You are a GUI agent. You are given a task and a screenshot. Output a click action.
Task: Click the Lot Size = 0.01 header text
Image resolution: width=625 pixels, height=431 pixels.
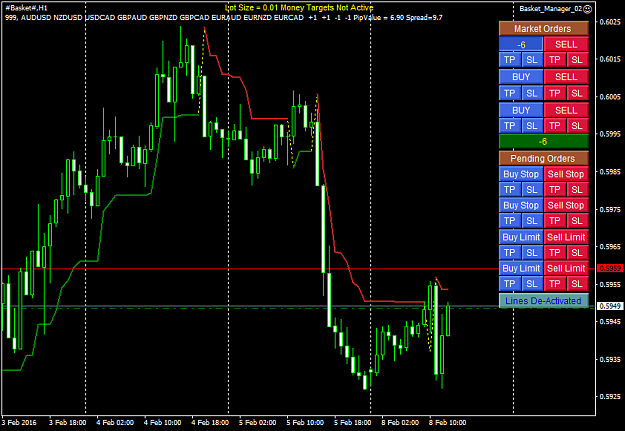coord(299,8)
